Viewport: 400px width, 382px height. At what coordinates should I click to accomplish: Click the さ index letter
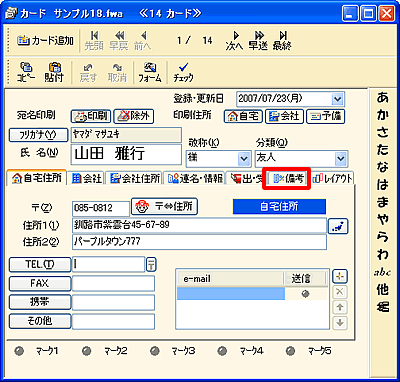pyautogui.click(x=383, y=132)
